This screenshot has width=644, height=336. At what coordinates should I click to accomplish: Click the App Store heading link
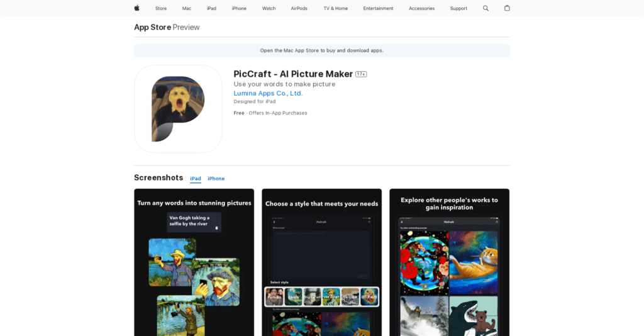[152, 27]
